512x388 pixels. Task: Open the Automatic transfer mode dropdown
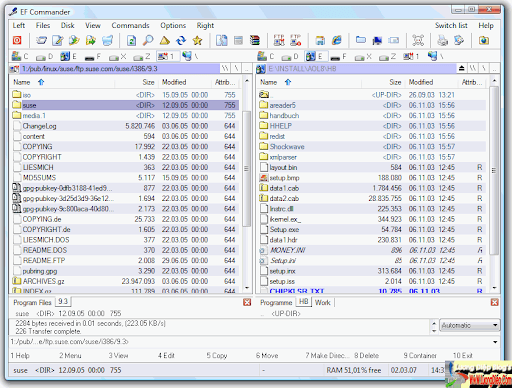tap(470, 325)
